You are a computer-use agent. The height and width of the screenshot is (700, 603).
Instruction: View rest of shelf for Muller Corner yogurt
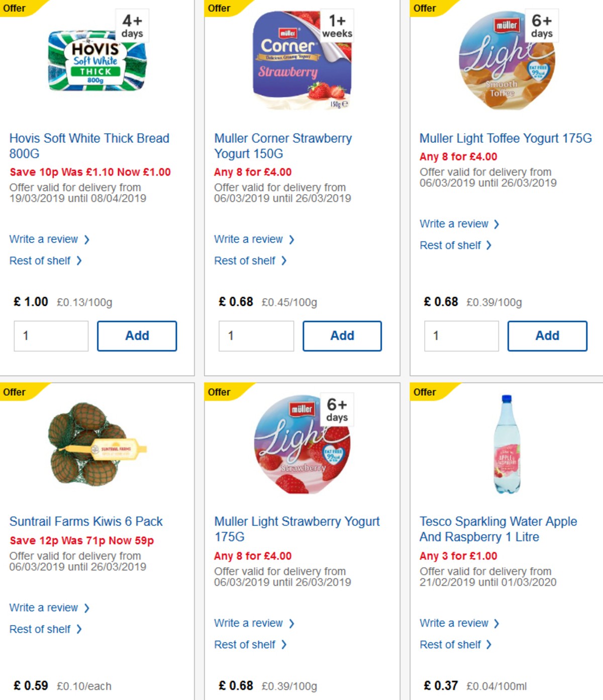tap(247, 260)
